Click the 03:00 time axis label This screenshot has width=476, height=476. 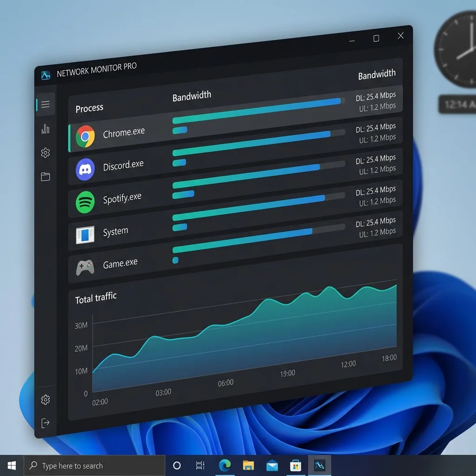coord(163,392)
